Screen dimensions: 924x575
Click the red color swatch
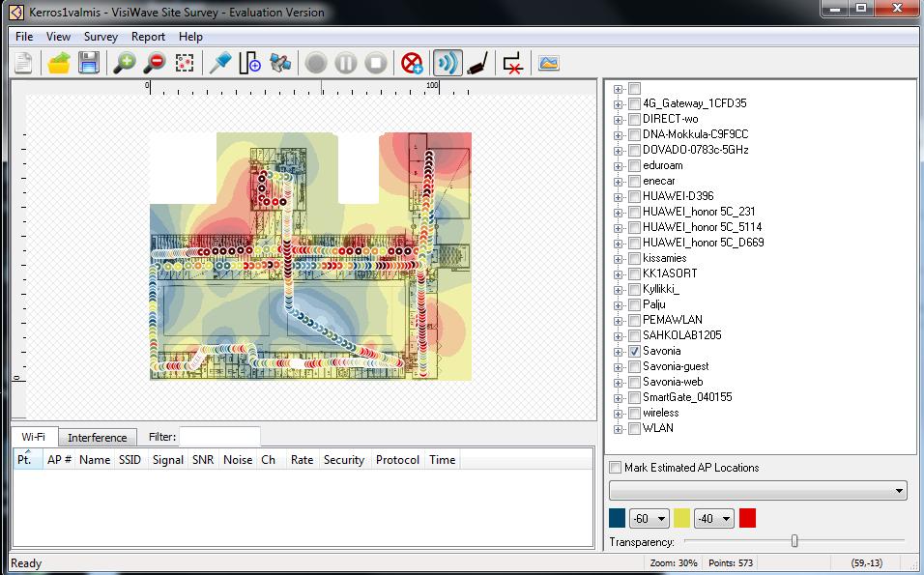(x=747, y=518)
